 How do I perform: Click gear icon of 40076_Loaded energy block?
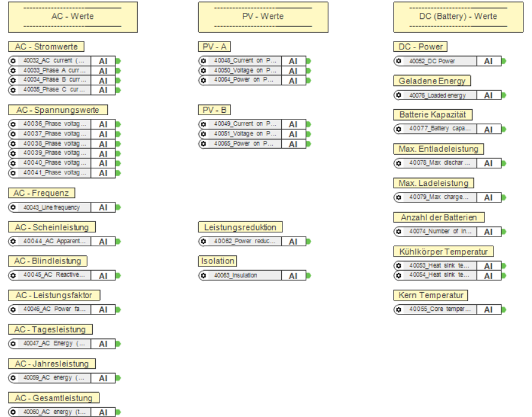click(x=398, y=95)
